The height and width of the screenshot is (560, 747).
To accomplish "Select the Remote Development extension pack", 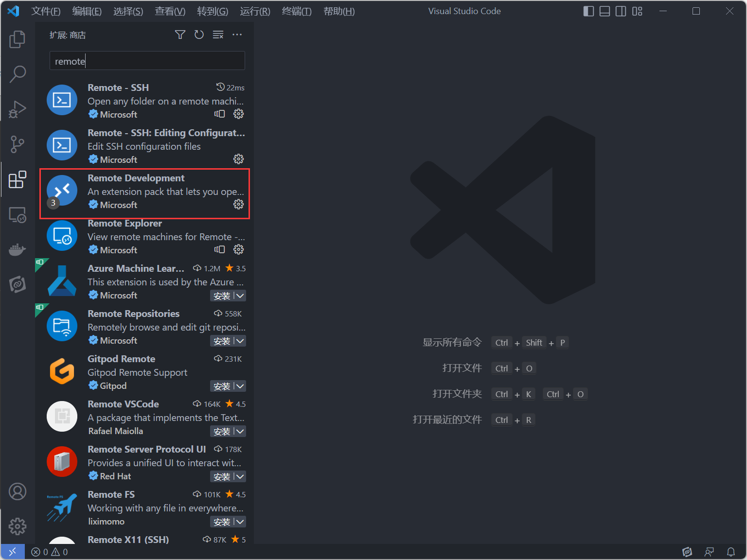I will (x=144, y=191).
